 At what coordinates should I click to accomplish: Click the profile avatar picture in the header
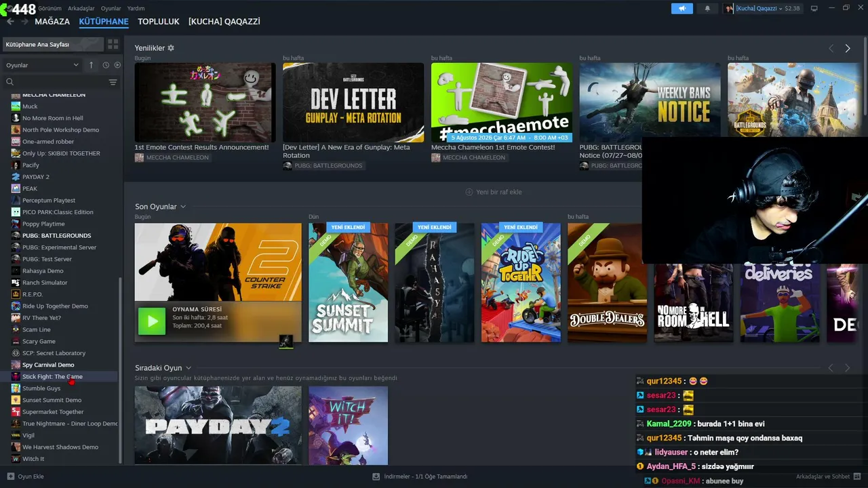[x=730, y=8]
